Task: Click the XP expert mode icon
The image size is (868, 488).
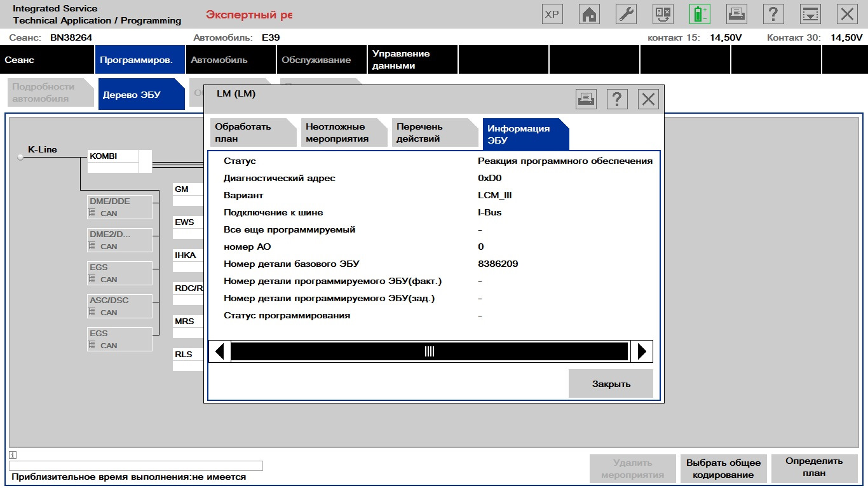Action: point(552,15)
